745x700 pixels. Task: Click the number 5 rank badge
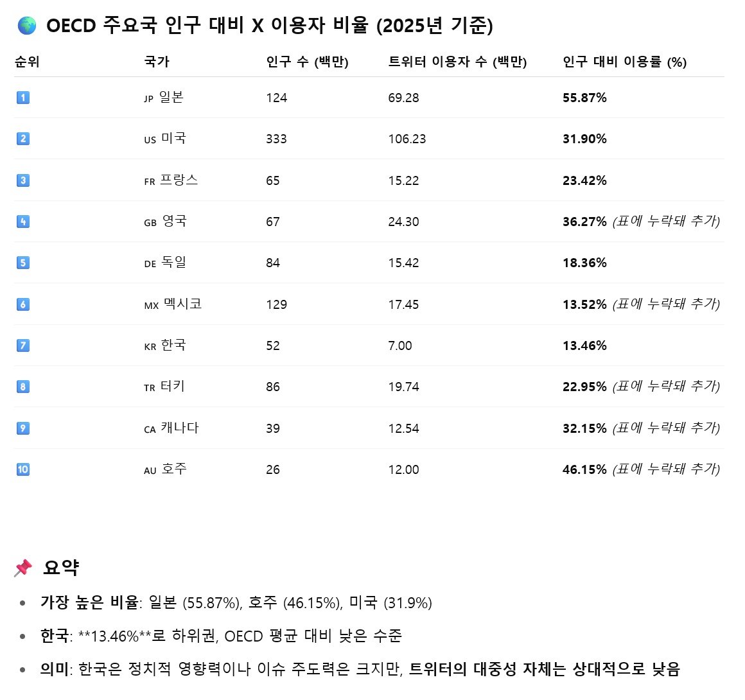click(x=23, y=263)
